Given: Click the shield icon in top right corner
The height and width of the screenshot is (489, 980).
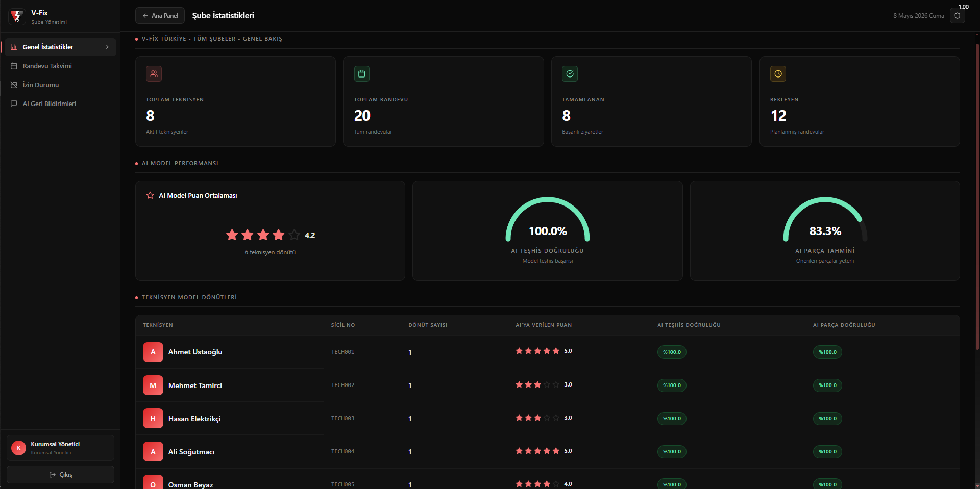Looking at the screenshot, I should click(x=957, y=16).
